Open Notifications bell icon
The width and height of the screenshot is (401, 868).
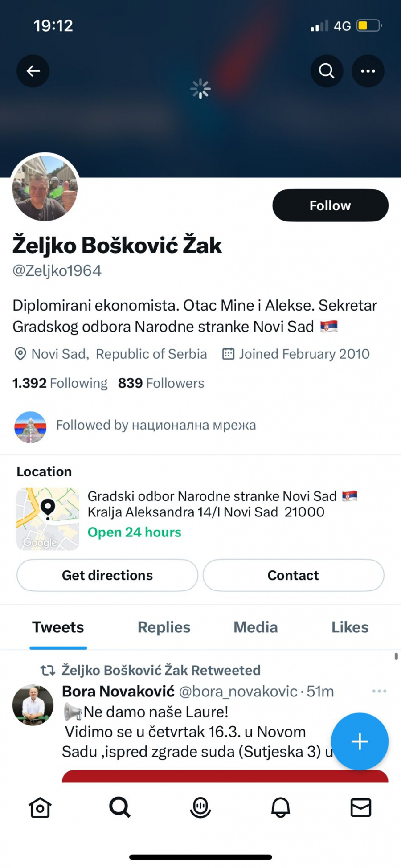[281, 807]
